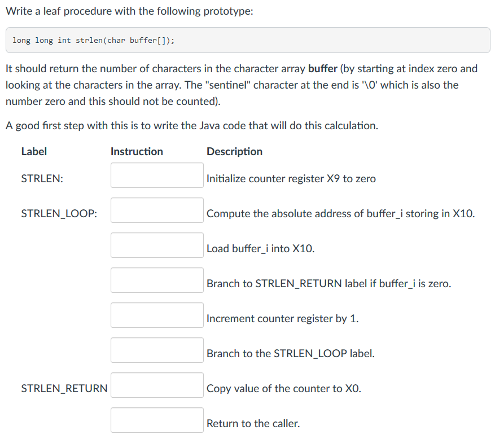Click the 'Instruction' column header
The width and height of the screenshot is (495, 448).
coord(137,151)
